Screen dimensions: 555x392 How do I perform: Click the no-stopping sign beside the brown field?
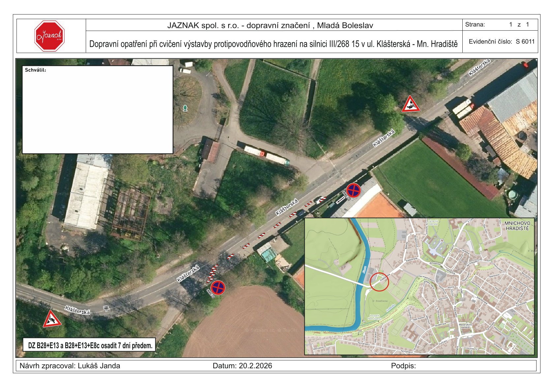218,288
